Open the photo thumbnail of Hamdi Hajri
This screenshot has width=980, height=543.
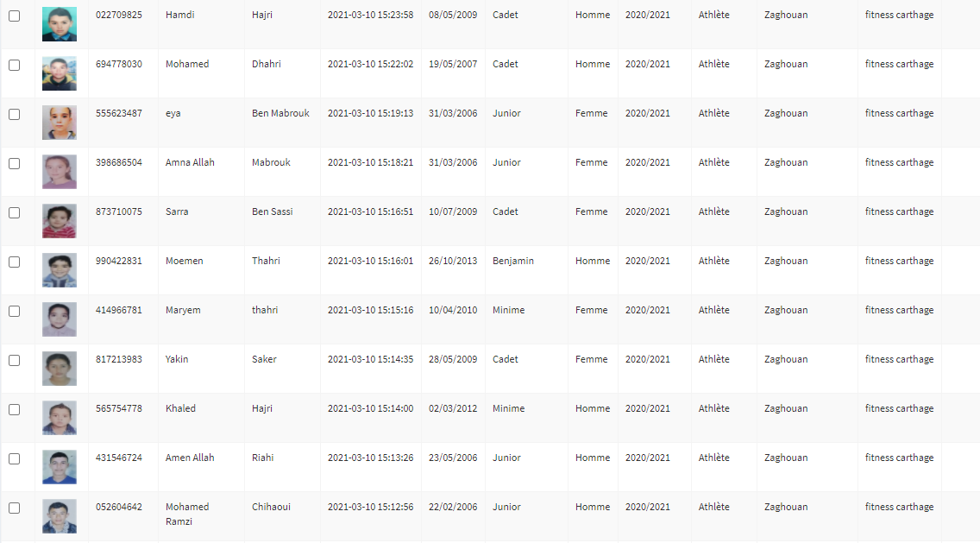[60, 24]
